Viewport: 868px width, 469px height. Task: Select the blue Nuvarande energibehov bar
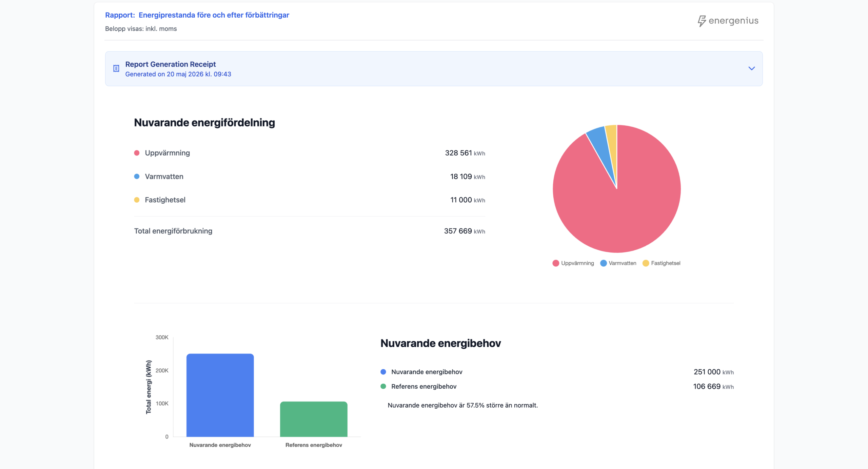pos(220,395)
